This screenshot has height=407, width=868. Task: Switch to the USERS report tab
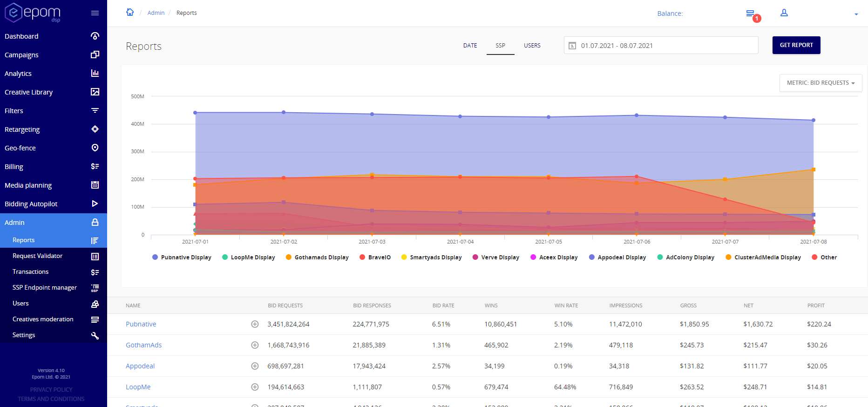click(x=532, y=46)
